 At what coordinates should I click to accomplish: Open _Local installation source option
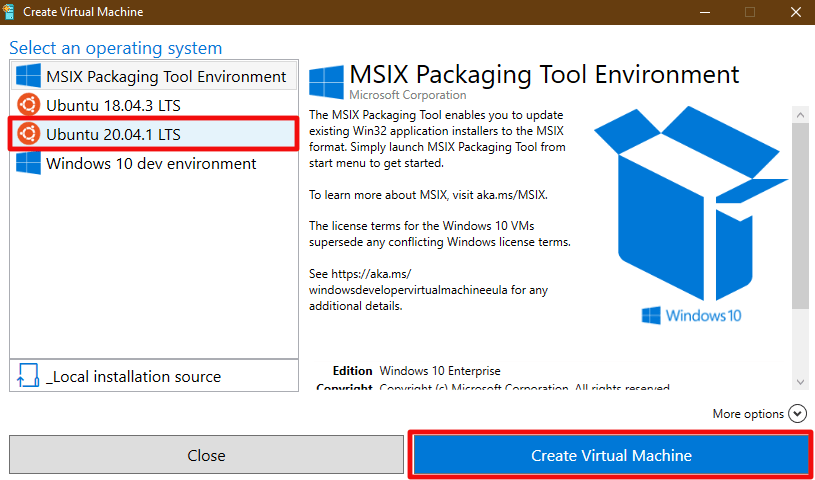point(133,377)
